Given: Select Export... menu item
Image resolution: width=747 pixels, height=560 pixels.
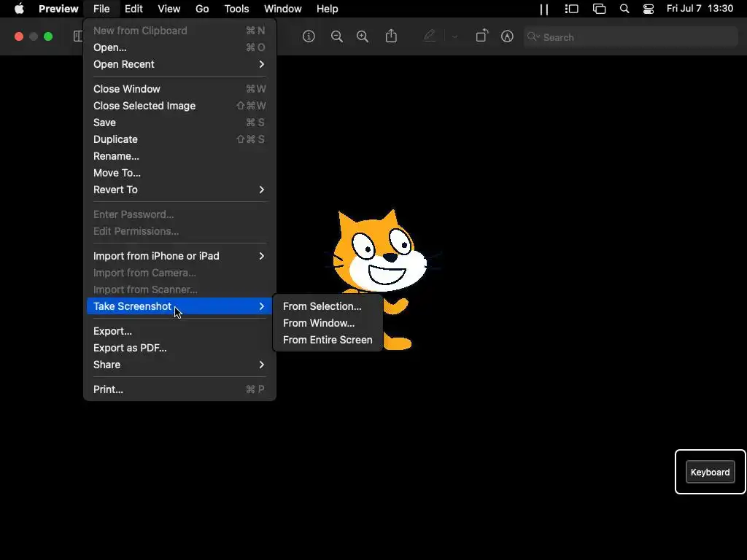Looking at the screenshot, I should (179, 331).
